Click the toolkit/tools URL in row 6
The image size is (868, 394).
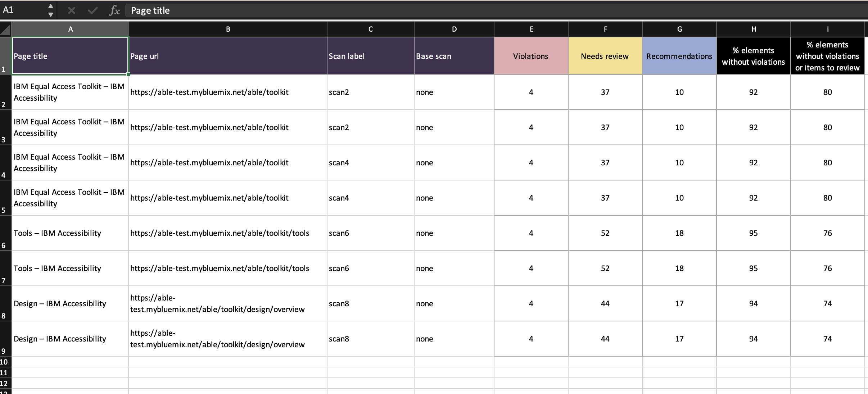click(x=220, y=233)
